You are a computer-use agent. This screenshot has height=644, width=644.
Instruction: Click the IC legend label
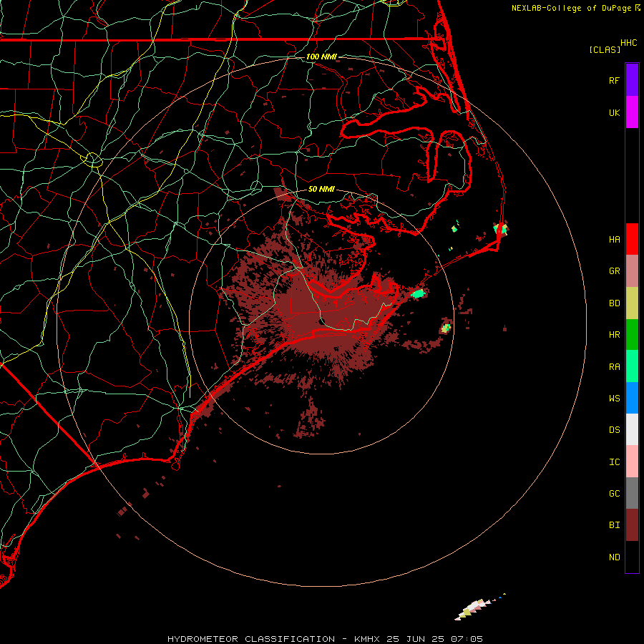tap(614, 462)
